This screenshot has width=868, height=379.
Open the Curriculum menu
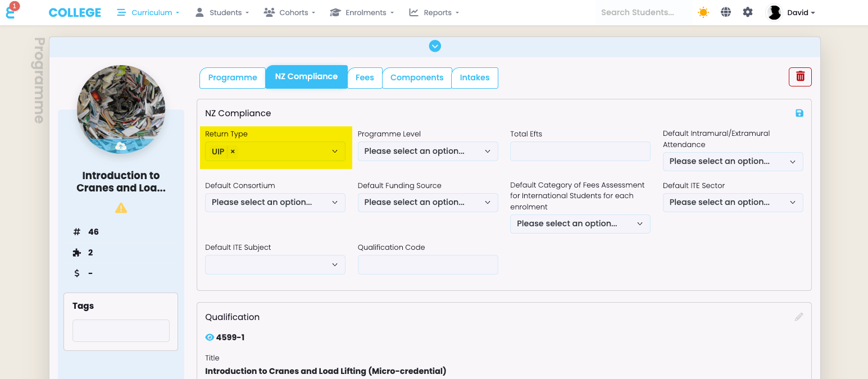click(x=148, y=12)
